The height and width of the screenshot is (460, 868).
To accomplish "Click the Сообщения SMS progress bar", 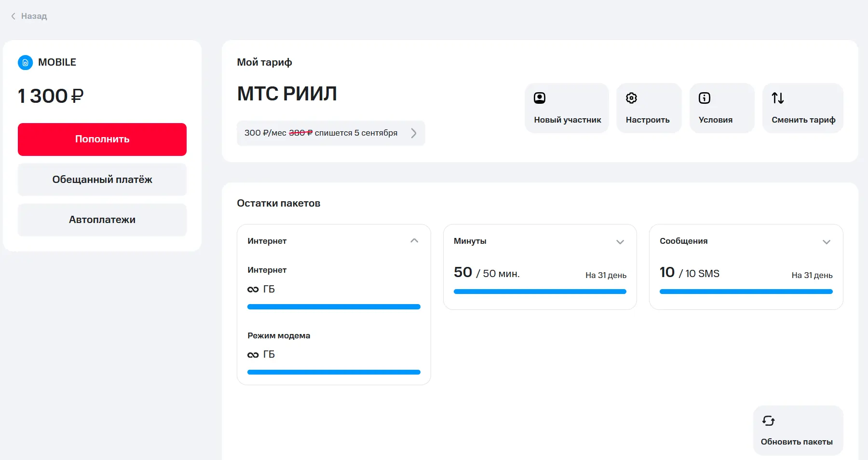I will tap(746, 292).
